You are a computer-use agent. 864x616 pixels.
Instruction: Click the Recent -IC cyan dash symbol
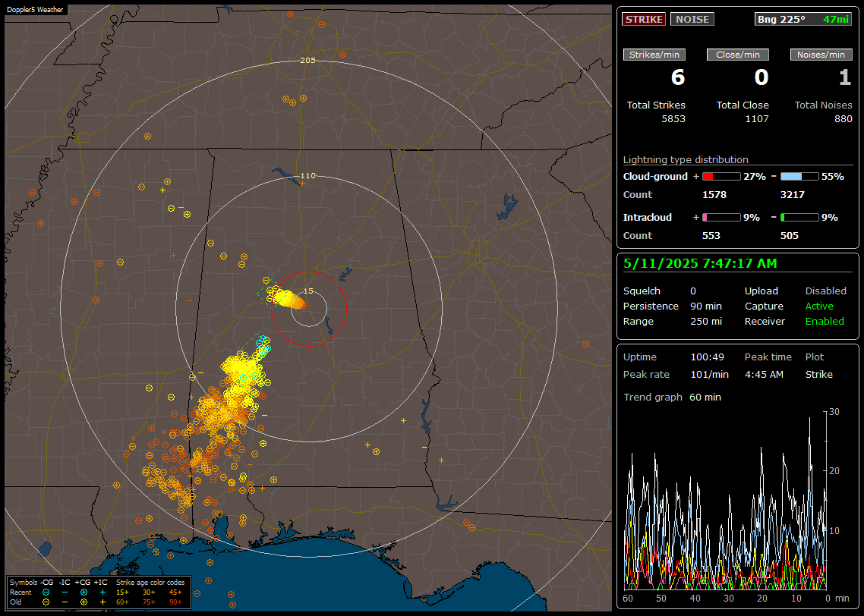tap(65, 592)
